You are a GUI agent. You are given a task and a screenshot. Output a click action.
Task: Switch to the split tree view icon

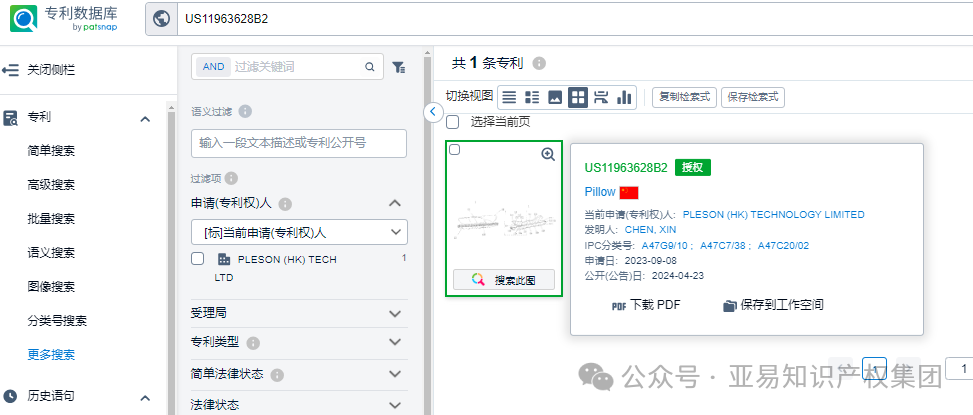[601, 97]
